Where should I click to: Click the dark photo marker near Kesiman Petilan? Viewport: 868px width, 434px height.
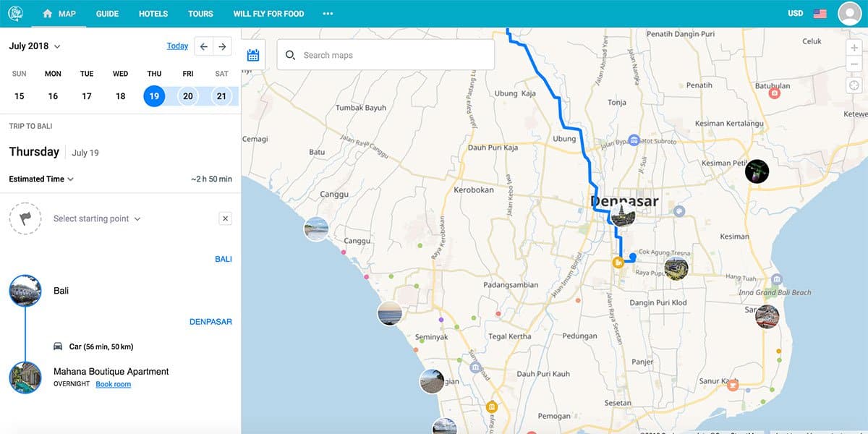[x=757, y=171]
